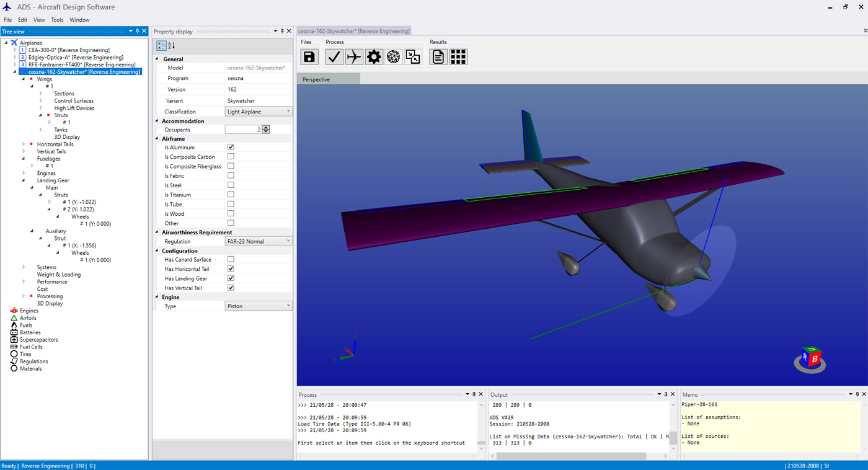The width and height of the screenshot is (868, 470).
Task: Click the Variant field showing Skywatcher
Action: click(258, 100)
